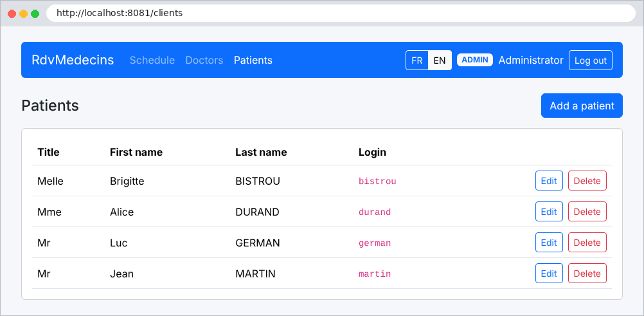Edit patient Luc GERMAN
The height and width of the screenshot is (316, 644).
tap(549, 243)
